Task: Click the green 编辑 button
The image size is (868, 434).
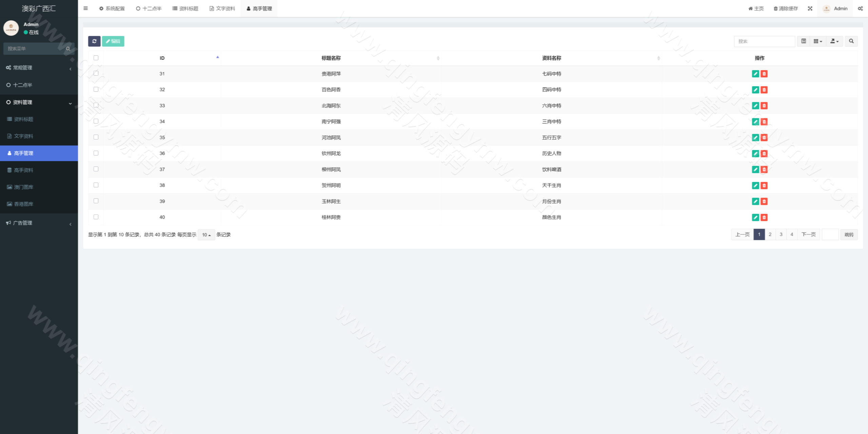Action: (x=113, y=41)
